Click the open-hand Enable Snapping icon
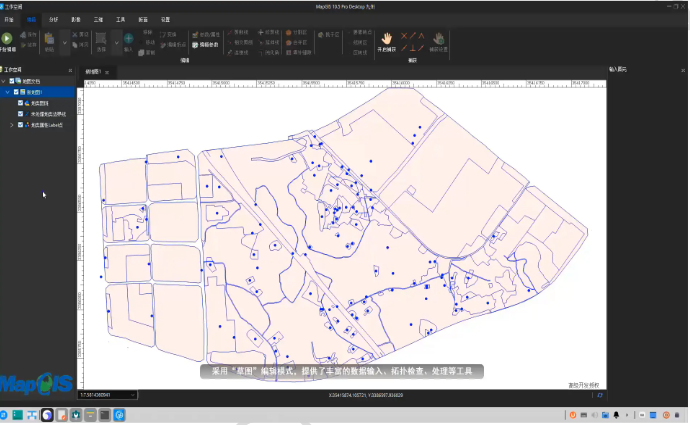The height and width of the screenshot is (425, 690). tap(386, 38)
